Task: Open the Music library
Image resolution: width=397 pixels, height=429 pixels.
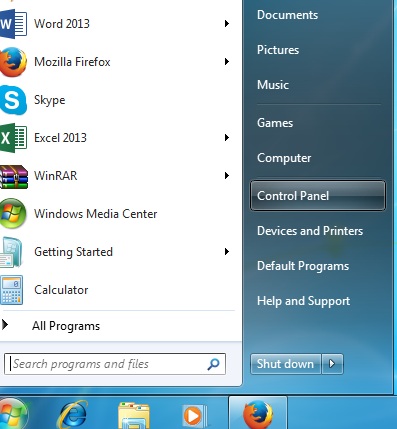Action: pyautogui.click(x=273, y=85)
